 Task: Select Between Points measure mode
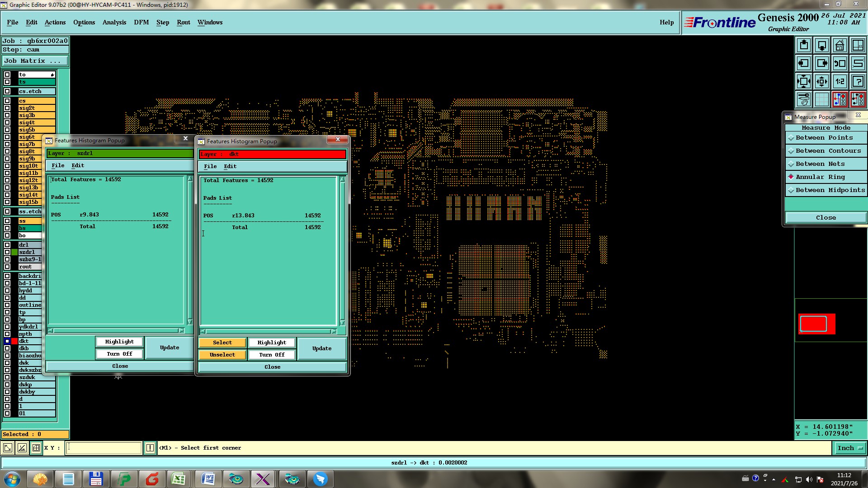[824, 138]
